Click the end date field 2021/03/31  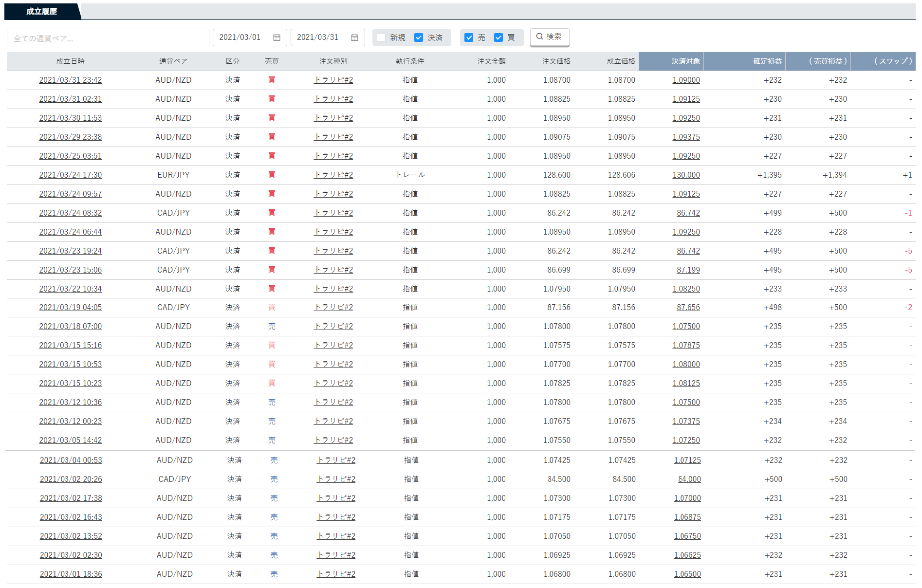(328, 37)
